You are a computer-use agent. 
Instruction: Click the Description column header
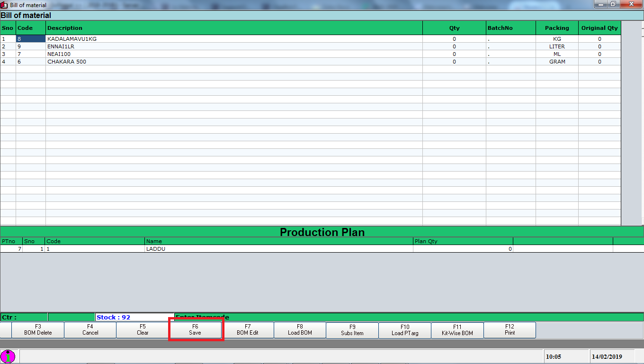pyautogui.click(x=234, y=28)
